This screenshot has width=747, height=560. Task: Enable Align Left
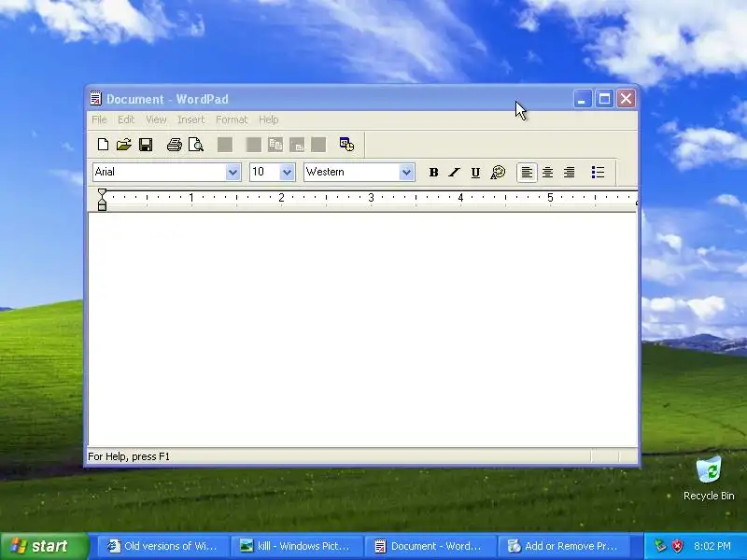coord(527,173)
